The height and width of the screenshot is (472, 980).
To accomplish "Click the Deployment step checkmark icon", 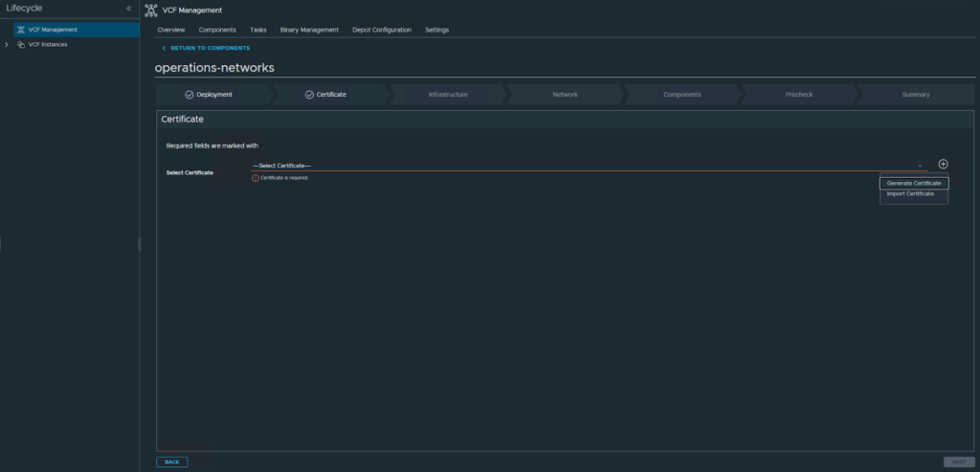I will (189, 95).
